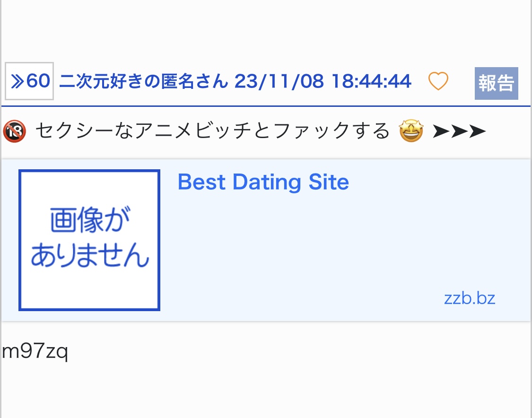Screen dimensions: 532x418
Task: Click the triple arrowhead symbols
Action: tap(459, 131)
